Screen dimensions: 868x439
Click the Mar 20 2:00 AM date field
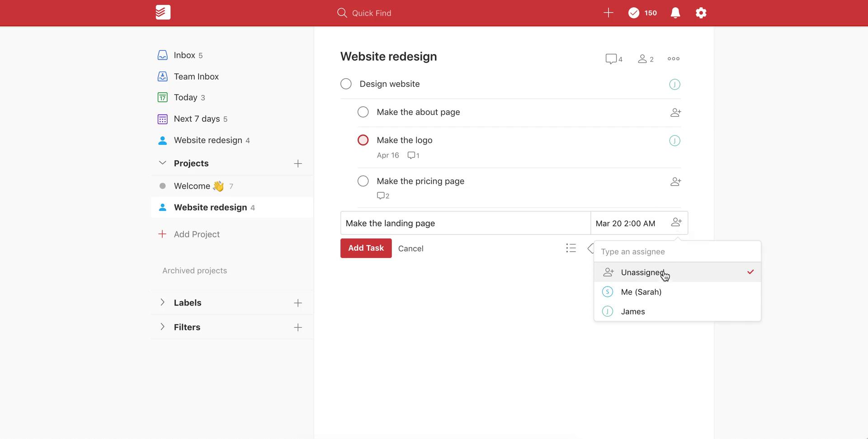pos(626,224)
